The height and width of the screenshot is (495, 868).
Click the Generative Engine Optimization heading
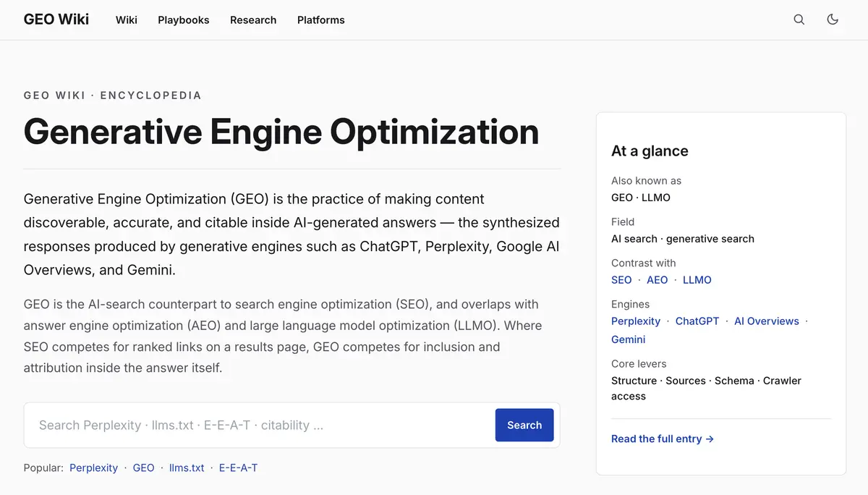(281, 132)
